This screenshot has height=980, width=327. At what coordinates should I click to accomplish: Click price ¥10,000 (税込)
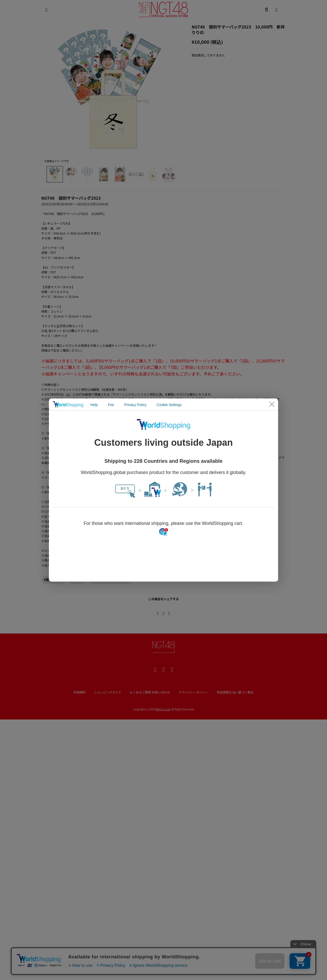click(207, 42)
